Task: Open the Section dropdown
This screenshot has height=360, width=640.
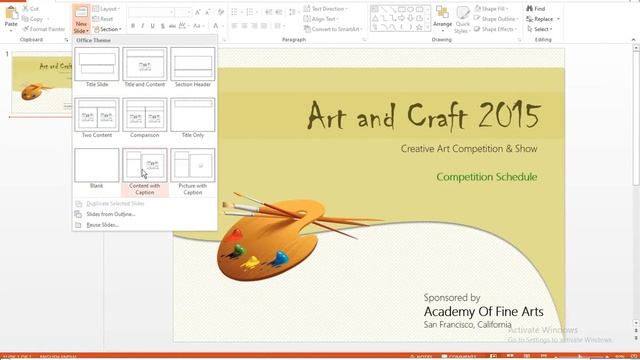Action: [x=107, y=29]
